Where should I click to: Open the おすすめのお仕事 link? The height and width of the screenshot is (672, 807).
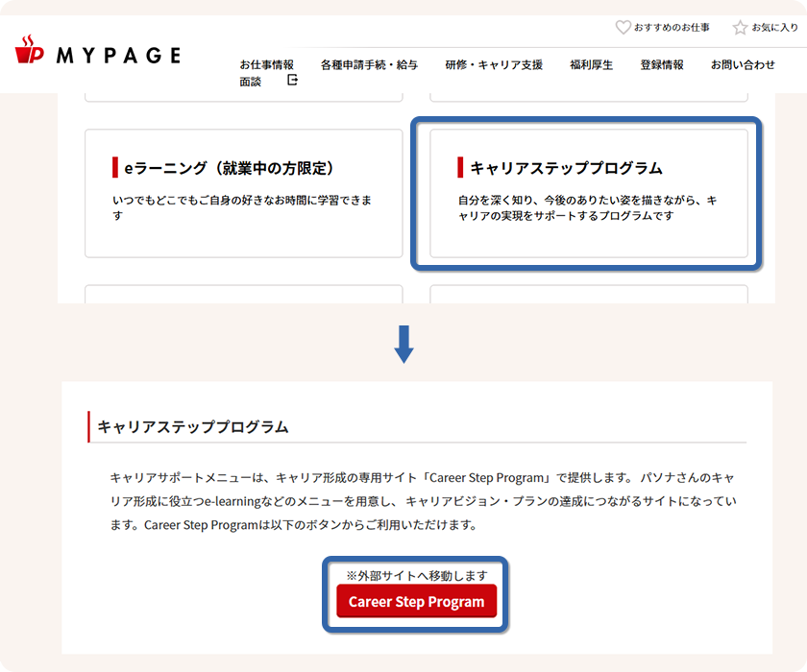[x=672, y=27]
